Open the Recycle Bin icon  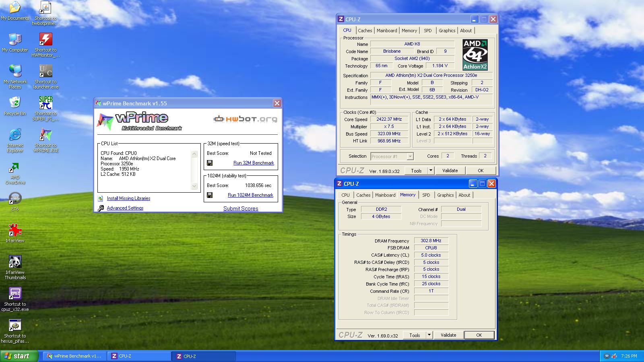point(15,106)
